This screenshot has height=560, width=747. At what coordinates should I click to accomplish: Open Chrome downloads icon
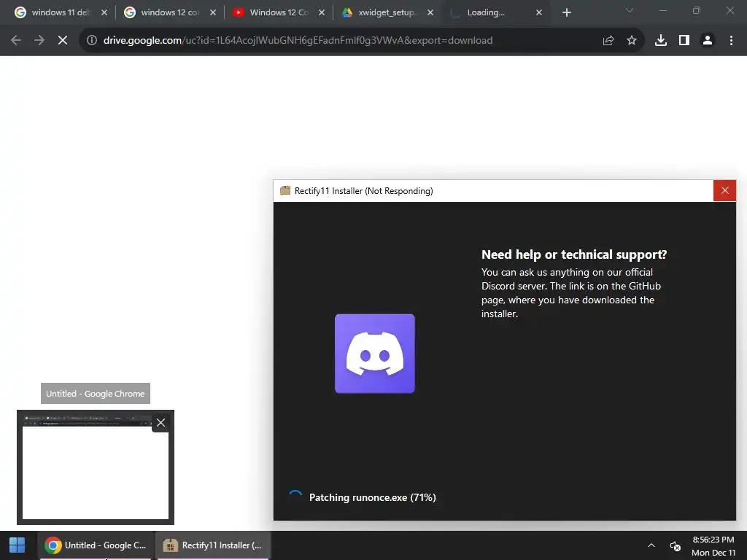click(x=661, y=41)
